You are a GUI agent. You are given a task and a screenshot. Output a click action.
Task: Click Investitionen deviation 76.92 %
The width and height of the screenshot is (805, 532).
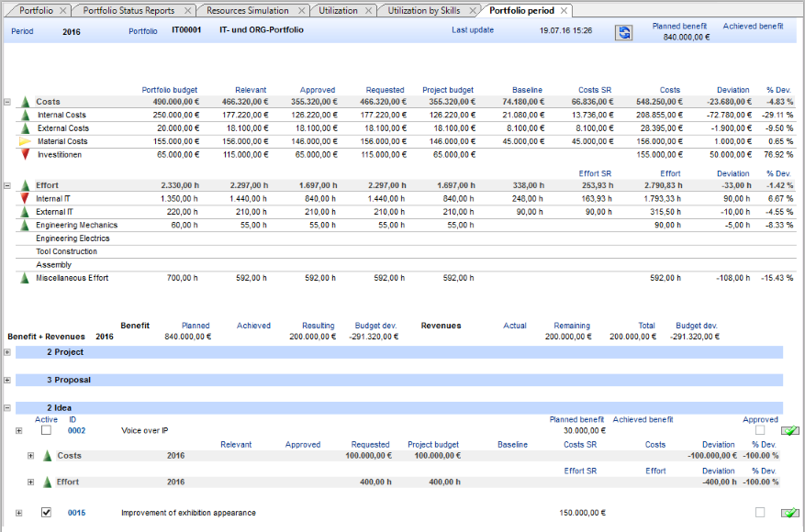tap(778, 154)
